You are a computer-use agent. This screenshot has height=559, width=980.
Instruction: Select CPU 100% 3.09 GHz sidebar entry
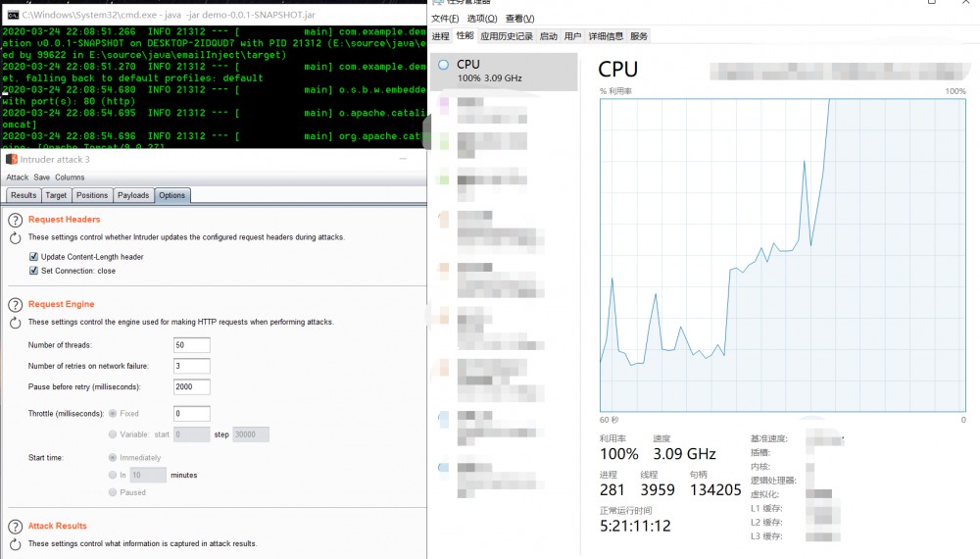point(504,72)
